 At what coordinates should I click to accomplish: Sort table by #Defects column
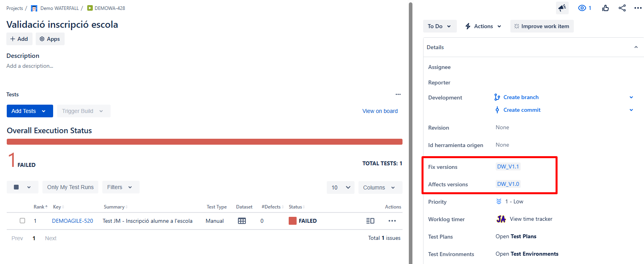(272, 207)
